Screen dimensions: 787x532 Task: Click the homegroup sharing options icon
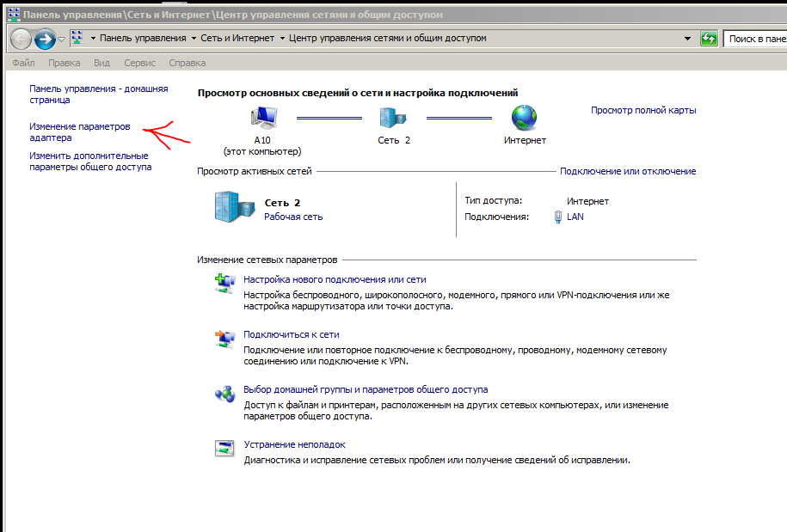click(x=224, y=394)
